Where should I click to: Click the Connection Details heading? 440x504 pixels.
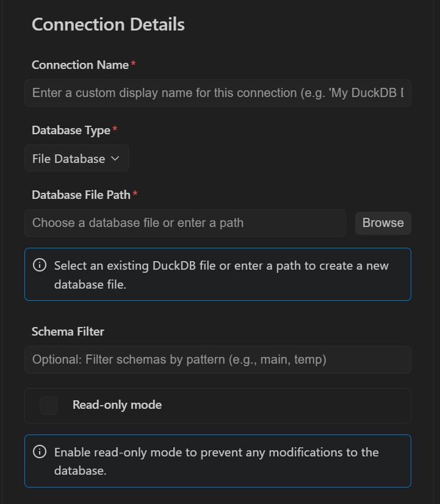[108, 24]
